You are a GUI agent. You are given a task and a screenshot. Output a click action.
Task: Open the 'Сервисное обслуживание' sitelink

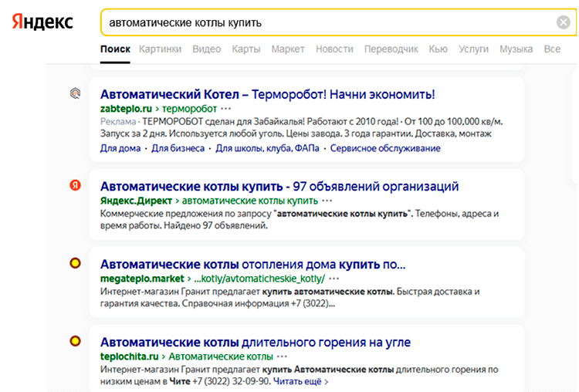385,148
